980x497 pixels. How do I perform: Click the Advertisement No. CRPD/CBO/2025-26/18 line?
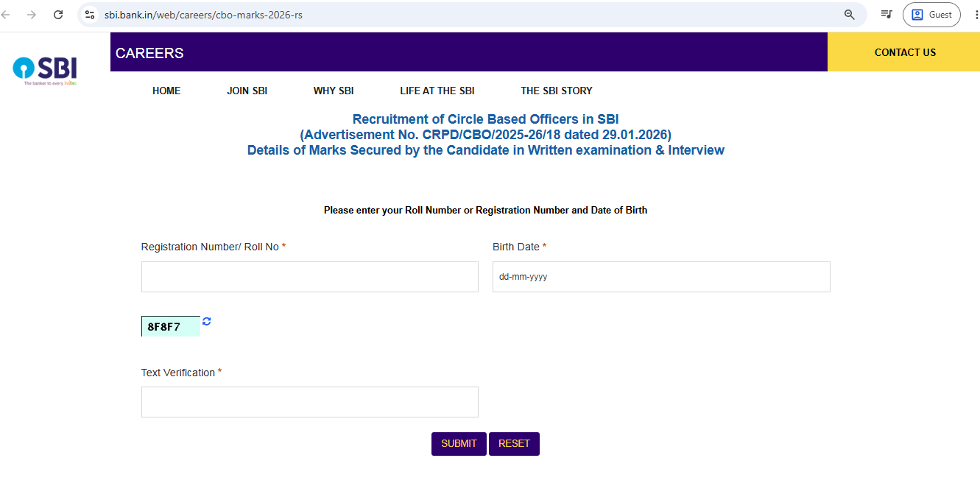(486, 135)
